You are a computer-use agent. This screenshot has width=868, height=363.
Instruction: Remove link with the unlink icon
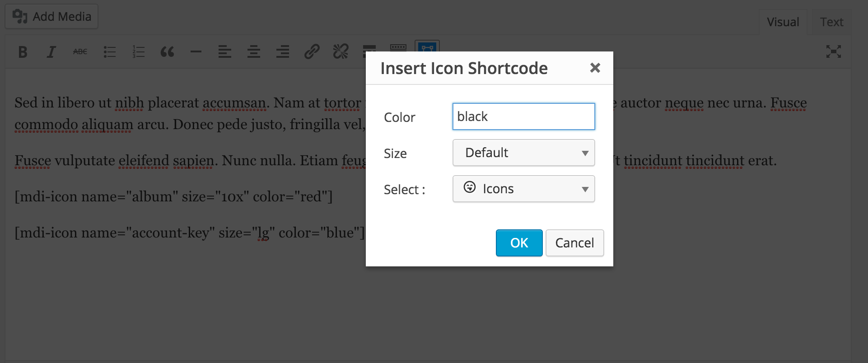click(341, 52)
